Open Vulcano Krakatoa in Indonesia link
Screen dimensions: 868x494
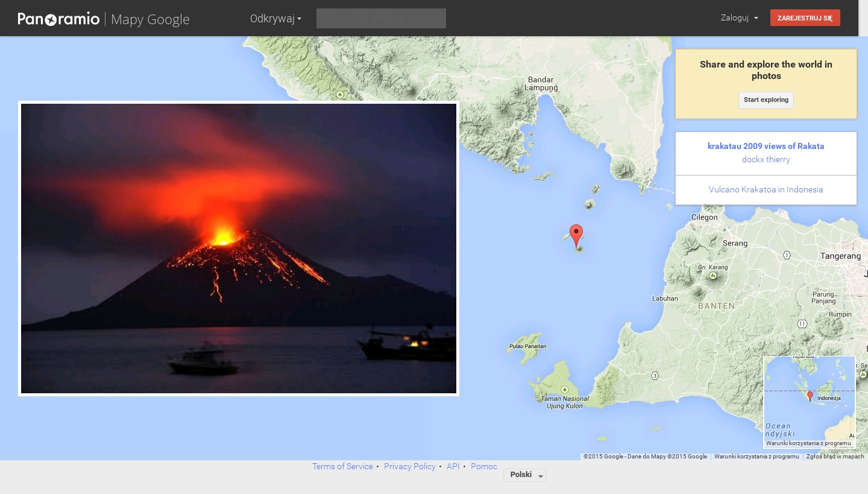point(766,189)
